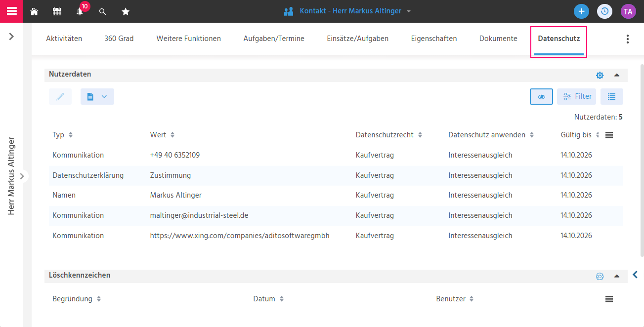This screenshot has height=327, width=644.
Task: Open Weitere Funktionen tab
Action: coord(189,39)
